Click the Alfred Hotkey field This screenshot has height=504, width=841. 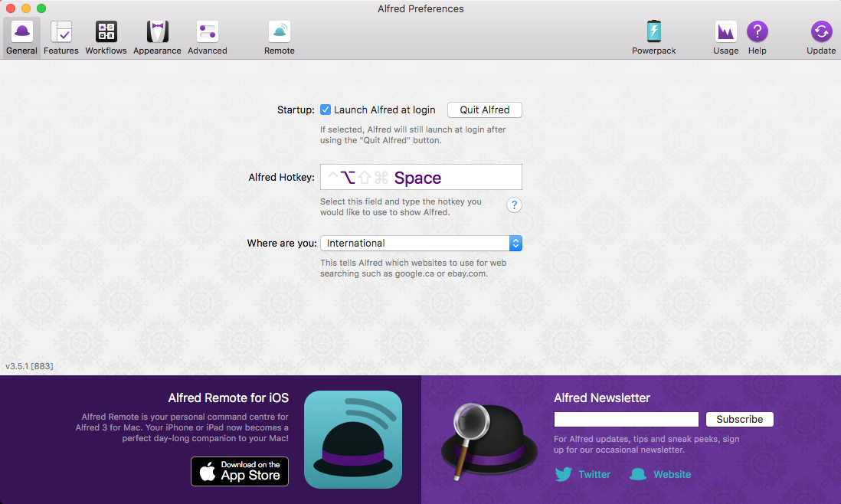point(421,177)
